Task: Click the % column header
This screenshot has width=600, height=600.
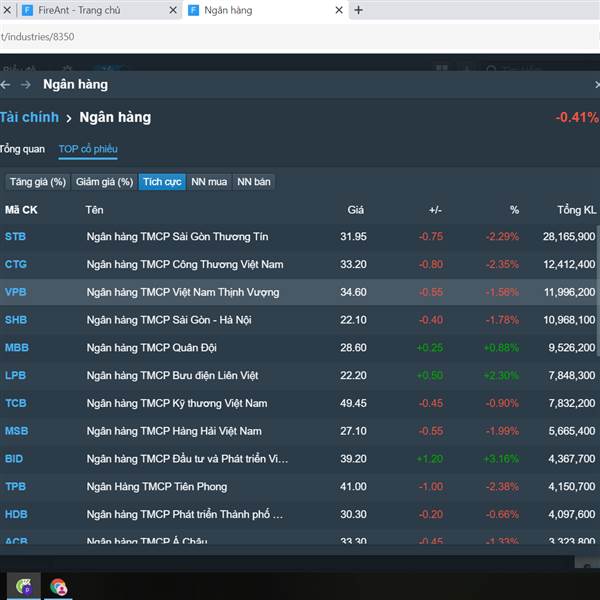Action: tap(514, 210)
